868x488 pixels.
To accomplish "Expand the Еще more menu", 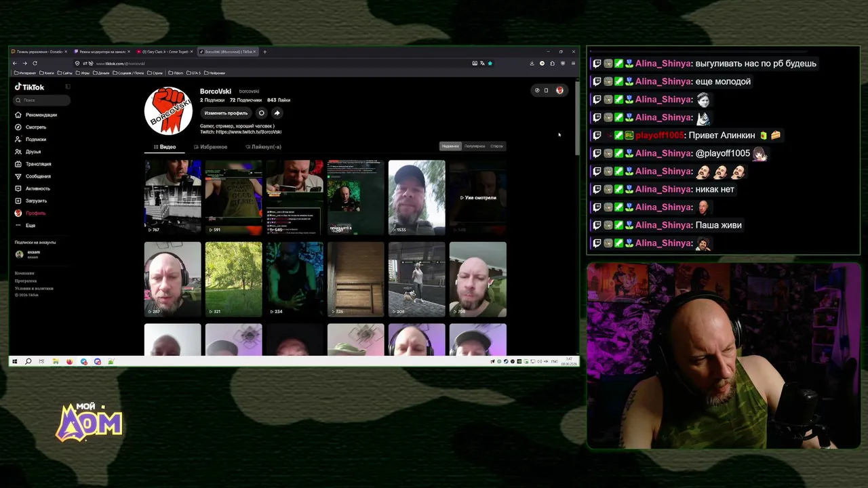I will (x=26, y=225).
